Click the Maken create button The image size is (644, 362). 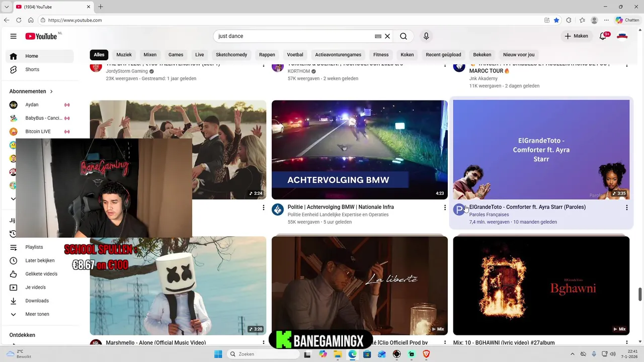[x=576, y=36]
